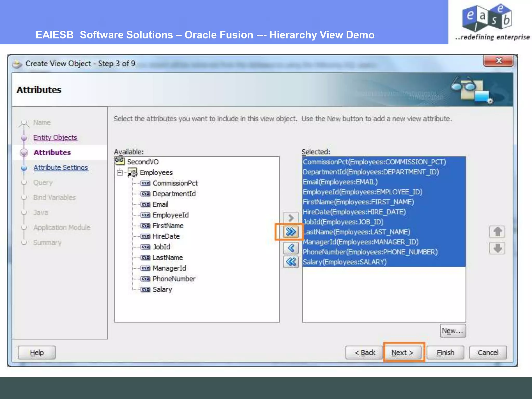The height and width of the screenshot is (399, 532).
Task: Select DepartmentId in the Available list
Action: click(x=174, y=194)
